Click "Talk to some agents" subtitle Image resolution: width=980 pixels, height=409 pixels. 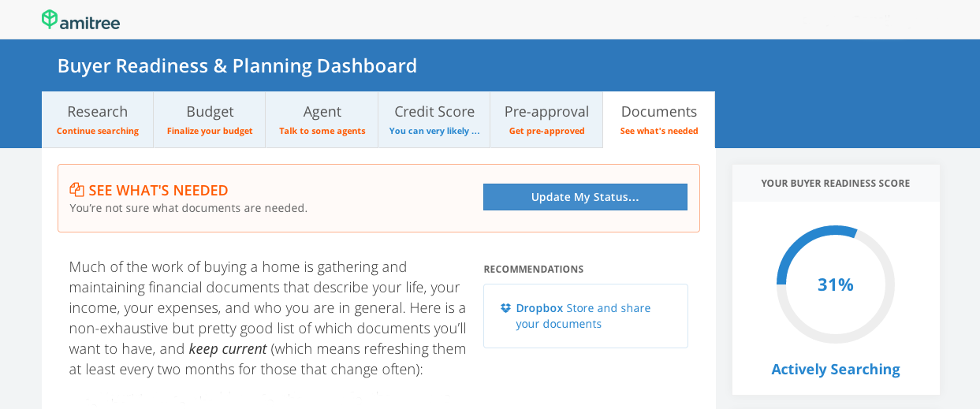coord(322,131)
